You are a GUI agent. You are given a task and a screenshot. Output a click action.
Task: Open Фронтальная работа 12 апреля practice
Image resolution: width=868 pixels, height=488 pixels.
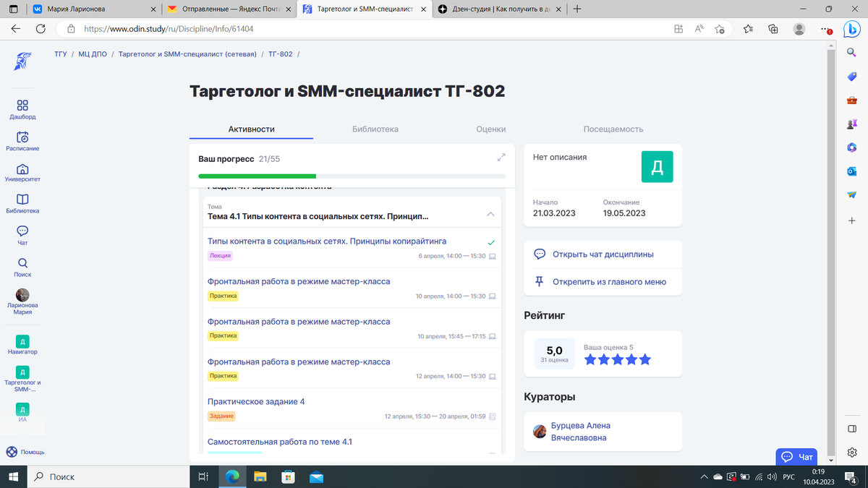(x=299, y=362)
